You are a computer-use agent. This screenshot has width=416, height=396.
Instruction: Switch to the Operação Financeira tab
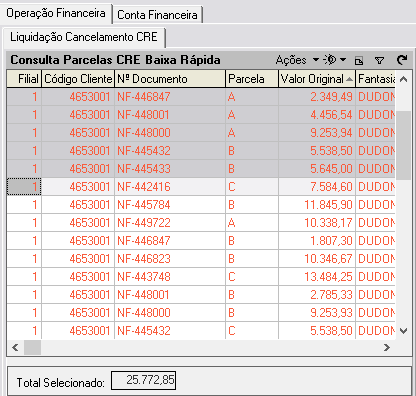coord(56,13)
